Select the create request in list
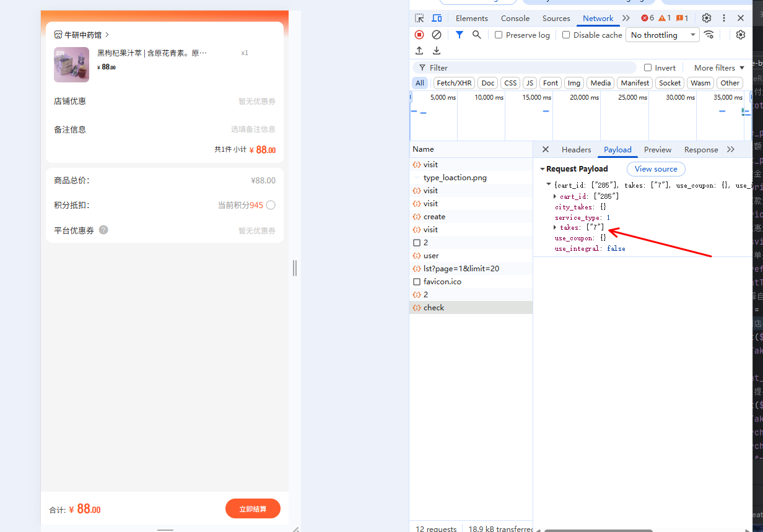The width and height of the screenshot is (763, 532). [x=434, y=216]
